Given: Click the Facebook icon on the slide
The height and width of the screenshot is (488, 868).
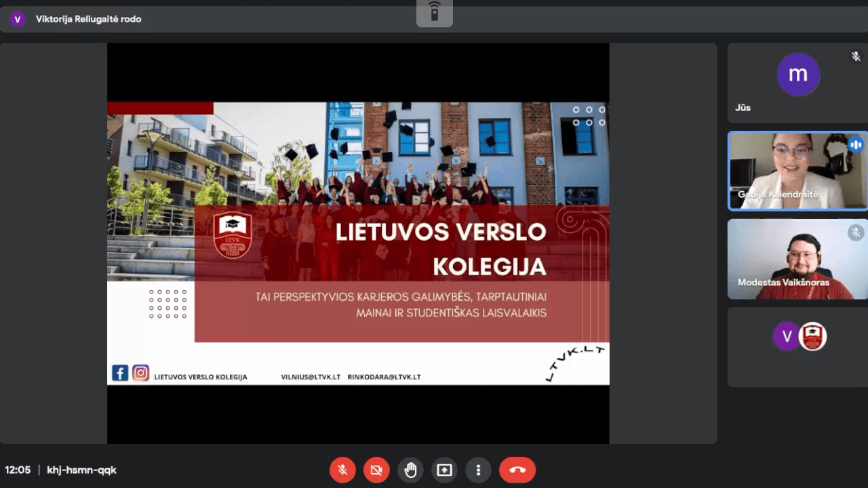Looking at the screenshot, I should [x=120, y=373].
